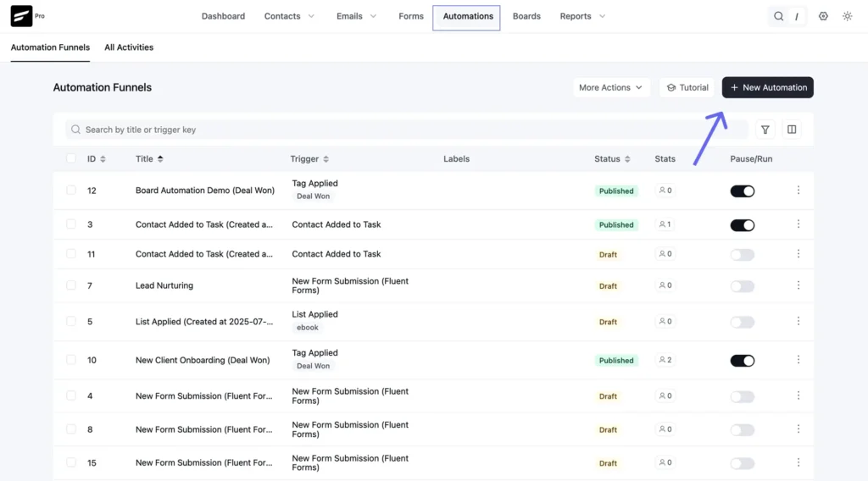
Task: Open three-dot menu for List Applied row
Action: (798, 321)
